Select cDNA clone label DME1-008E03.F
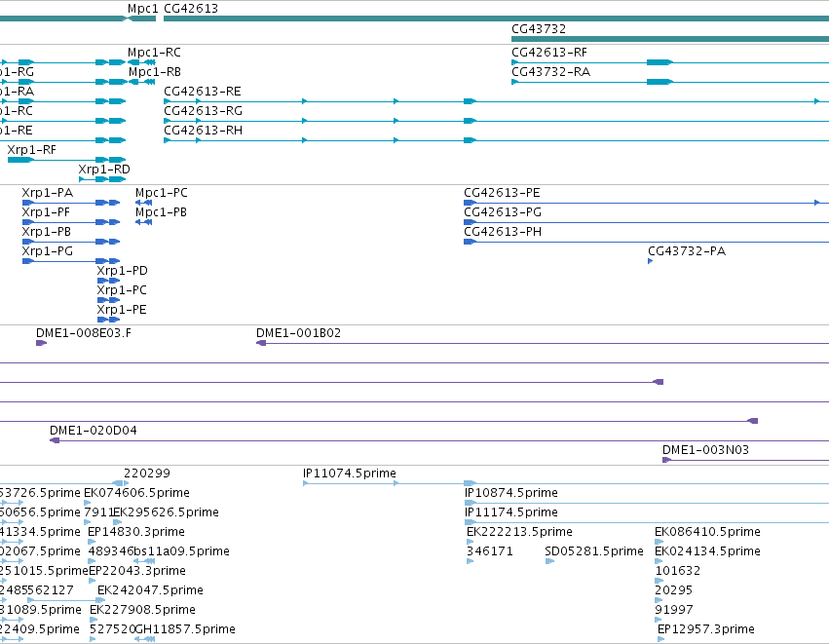 pos(84,333)
